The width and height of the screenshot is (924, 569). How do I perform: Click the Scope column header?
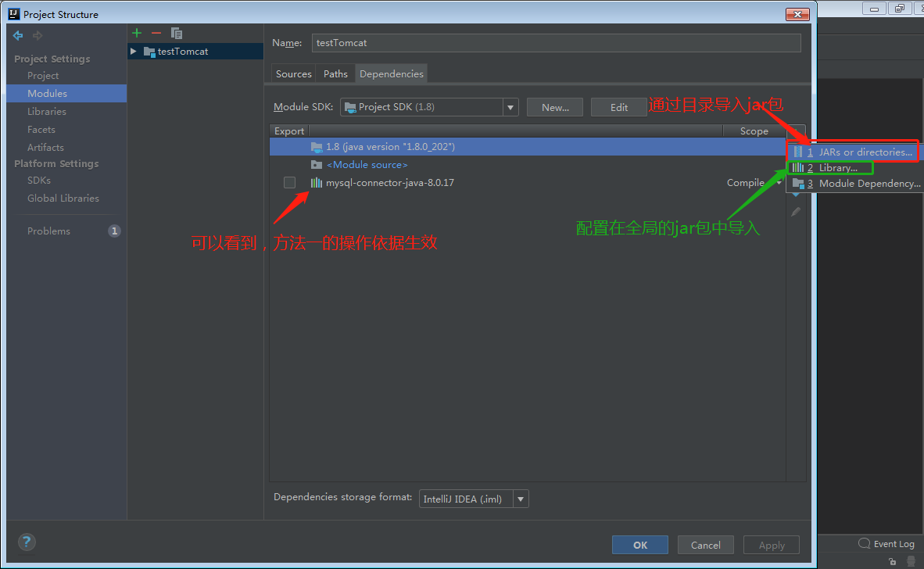[x=754, y=131]
